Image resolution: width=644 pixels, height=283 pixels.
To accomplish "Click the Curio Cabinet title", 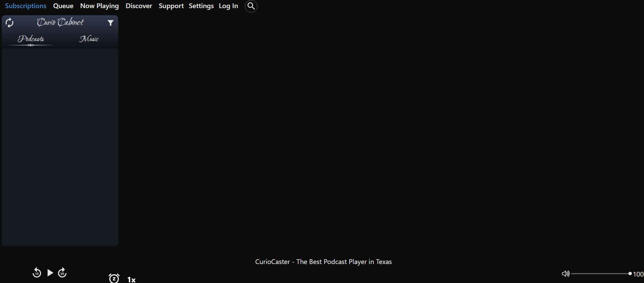I will [x=60, y=22].
